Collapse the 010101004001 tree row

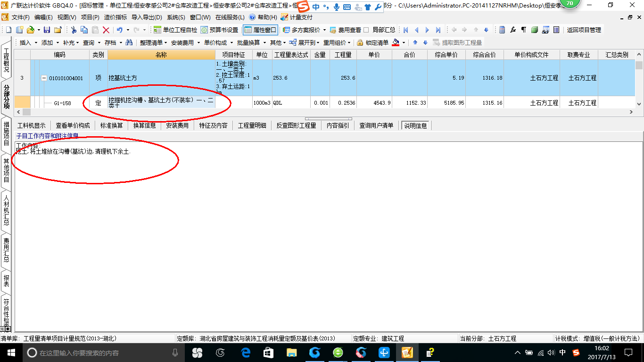tap(44, 78)
